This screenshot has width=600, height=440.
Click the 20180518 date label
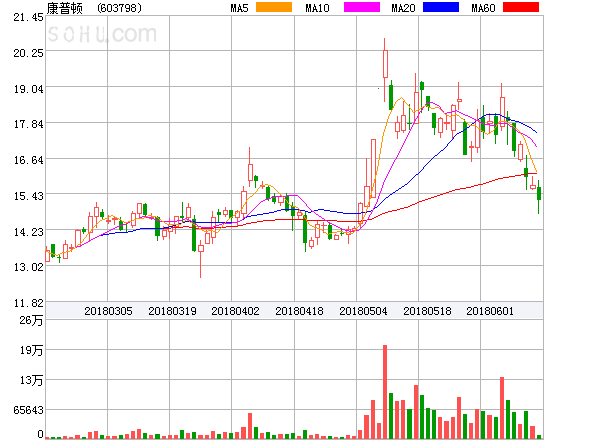click(427, 311)
